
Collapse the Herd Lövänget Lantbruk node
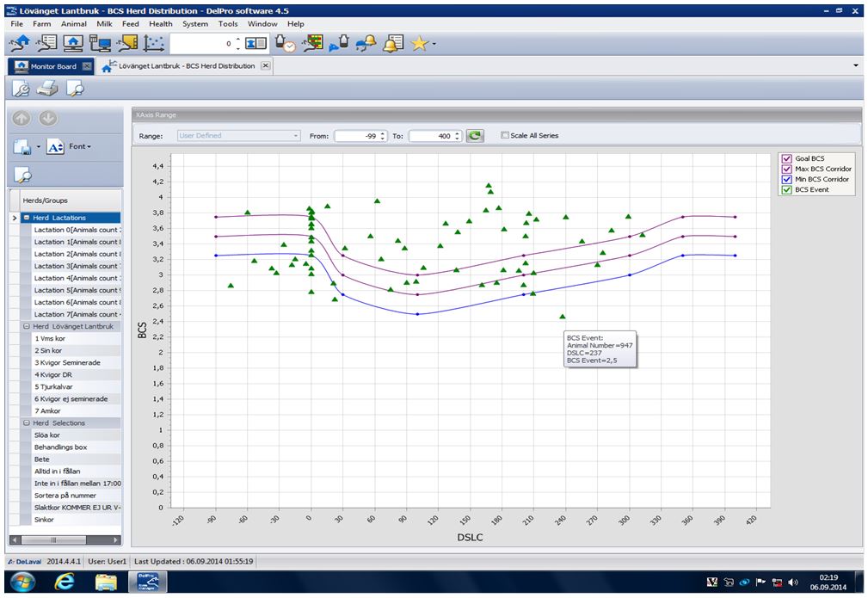pos(27,327)
